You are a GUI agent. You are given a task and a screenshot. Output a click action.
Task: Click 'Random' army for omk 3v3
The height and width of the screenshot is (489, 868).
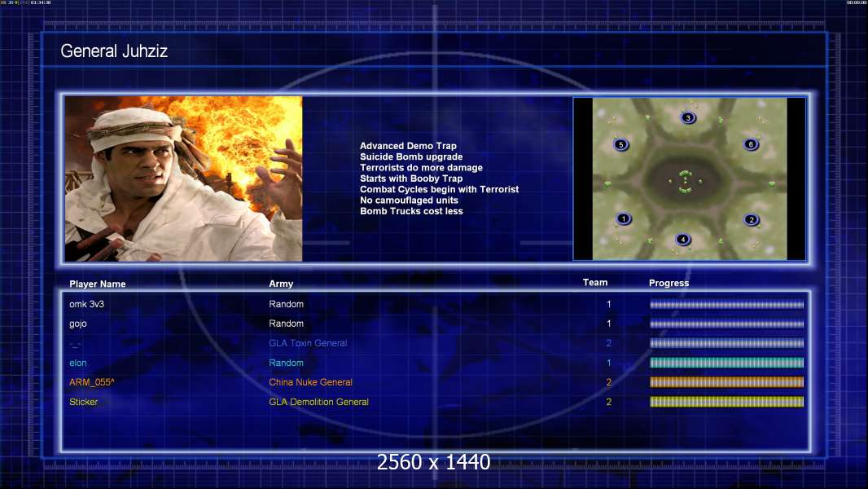[x=286, y=304]
